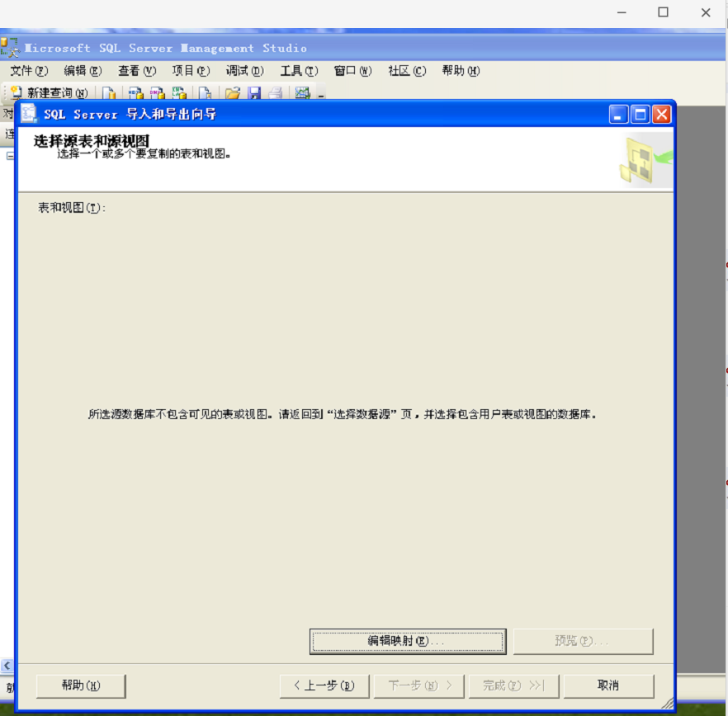
Task: Click the 完成(F) button
Action: [x=514, y=685]
